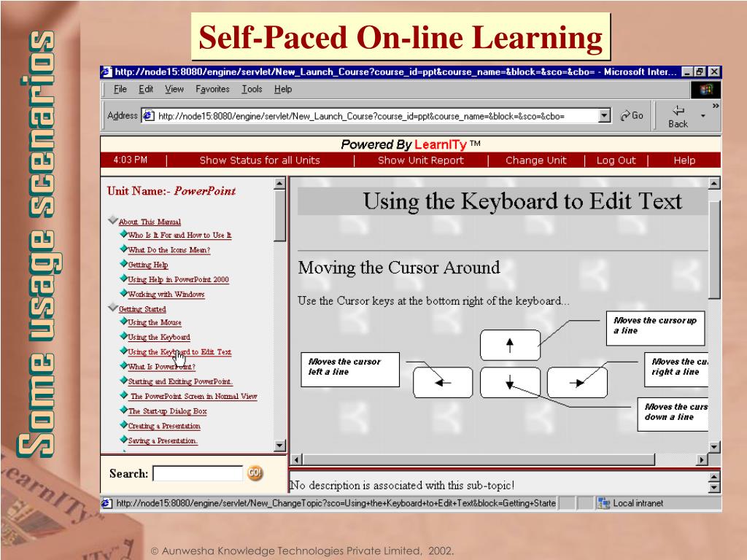Image resolution: width=747 pixels, height=560 pixels.
Task: Click Log Out
Action: (616, 160)
